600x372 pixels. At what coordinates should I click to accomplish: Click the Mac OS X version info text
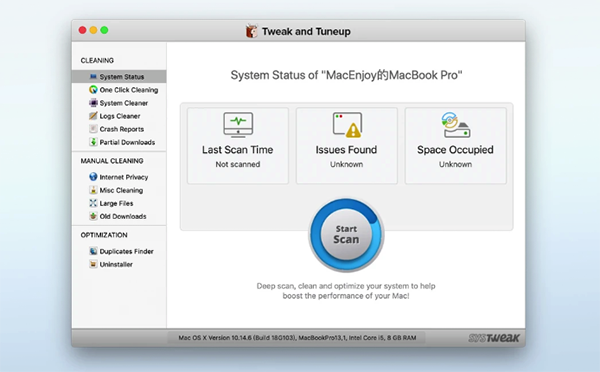[x=297, y=338]
